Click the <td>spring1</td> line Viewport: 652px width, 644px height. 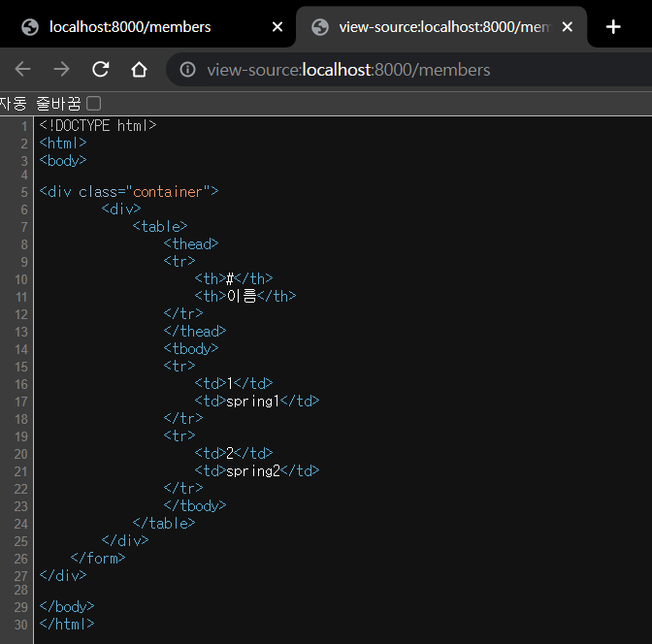(257, 402)
